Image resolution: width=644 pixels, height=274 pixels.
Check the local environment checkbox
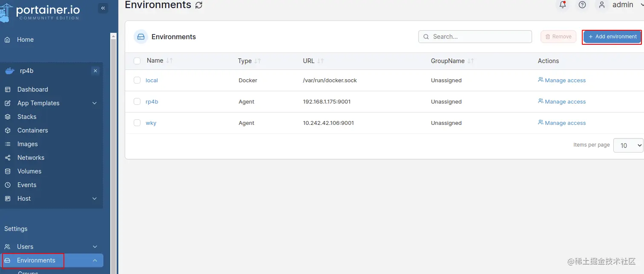tap(137, 80)
